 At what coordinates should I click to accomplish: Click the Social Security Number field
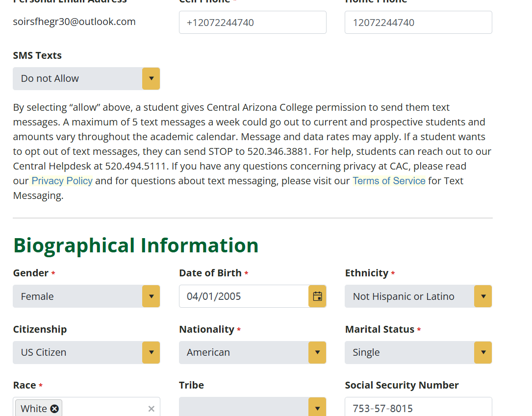pyautogui.click(x=418, y=408)
